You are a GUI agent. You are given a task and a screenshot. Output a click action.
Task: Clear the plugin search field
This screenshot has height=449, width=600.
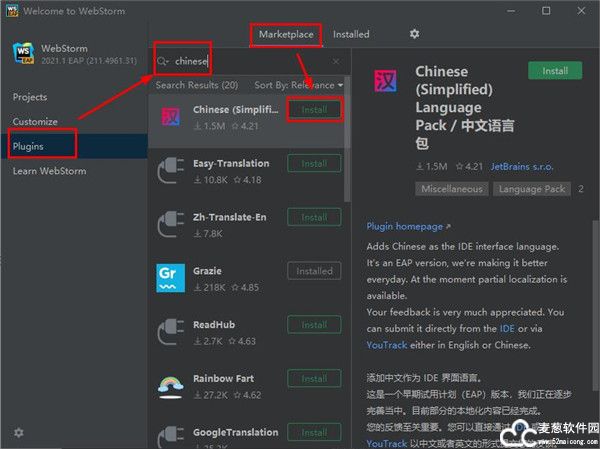point(336,61)
